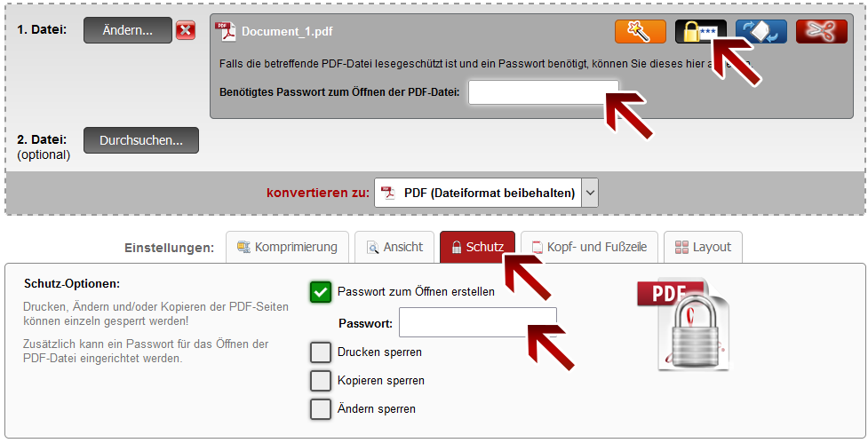Screen dimensions: 868x443
Task: Click the format dropdown arrow
Action: (590, 193)
